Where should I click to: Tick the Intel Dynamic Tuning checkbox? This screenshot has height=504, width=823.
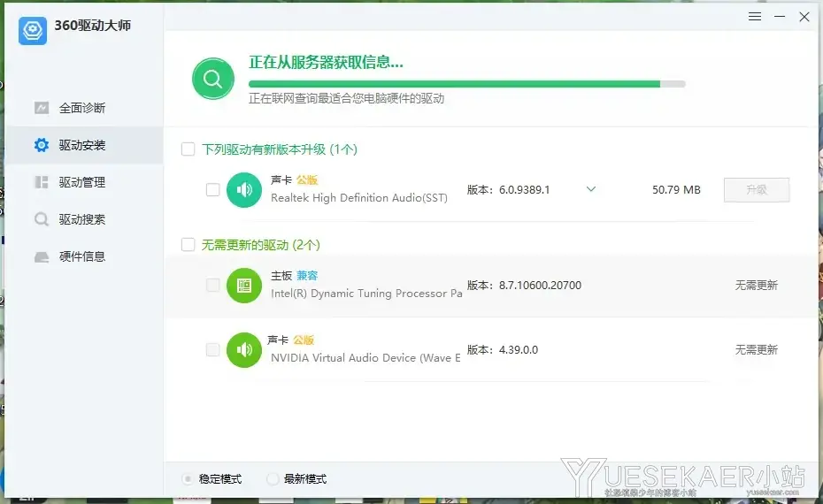click(212, 286)
